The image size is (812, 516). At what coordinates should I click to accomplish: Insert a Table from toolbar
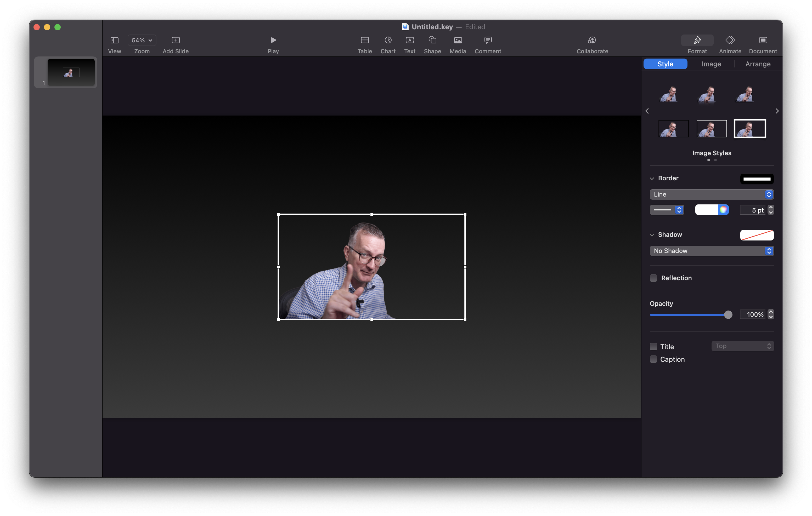point(364,40)
